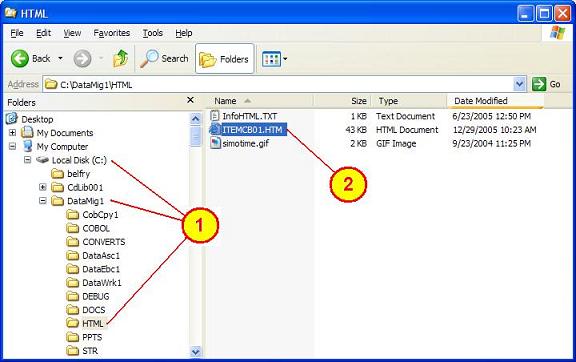Click the Up folder icon in toolbar
The image size is (576, 362).
(120, 58)
